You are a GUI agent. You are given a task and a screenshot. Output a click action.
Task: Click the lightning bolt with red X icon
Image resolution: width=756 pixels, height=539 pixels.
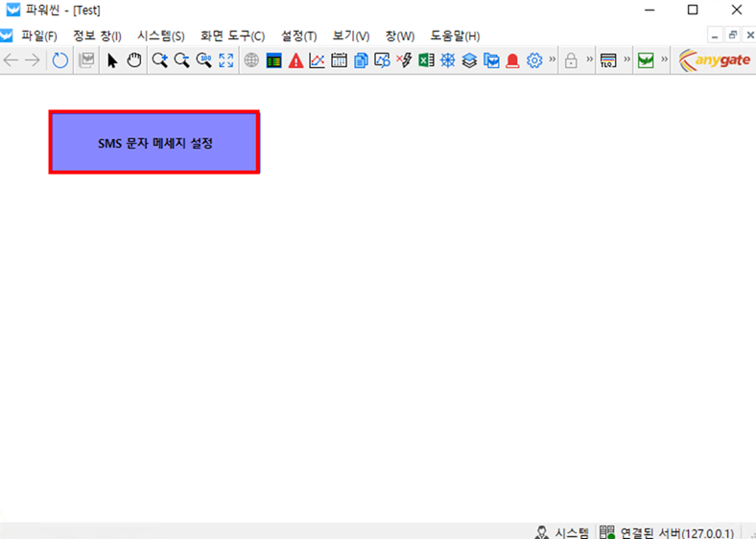tap(404, 60)
